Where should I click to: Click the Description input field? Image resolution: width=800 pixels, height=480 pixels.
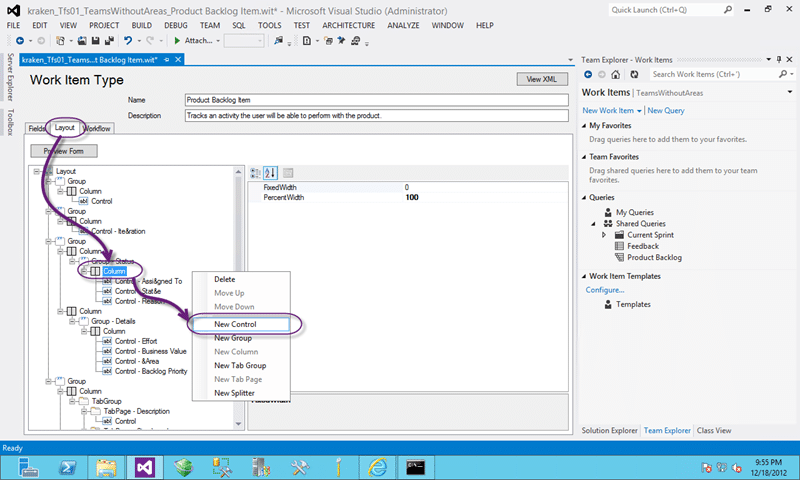pos(377,116)
